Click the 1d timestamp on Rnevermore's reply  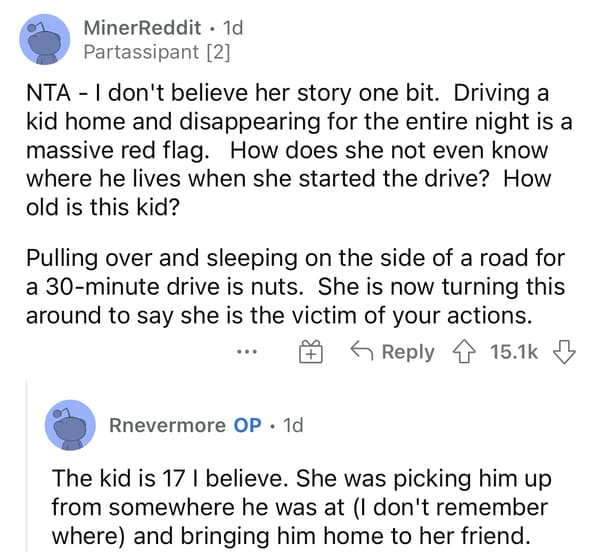pyautogui.click(x=293, y=425)
